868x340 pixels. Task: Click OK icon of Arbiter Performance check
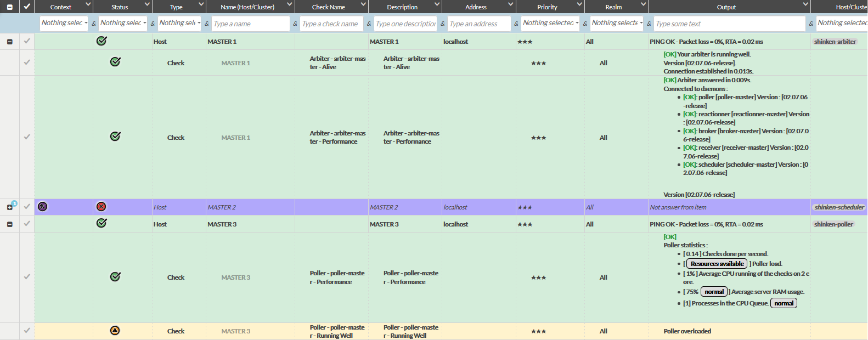tap(115, 137)
